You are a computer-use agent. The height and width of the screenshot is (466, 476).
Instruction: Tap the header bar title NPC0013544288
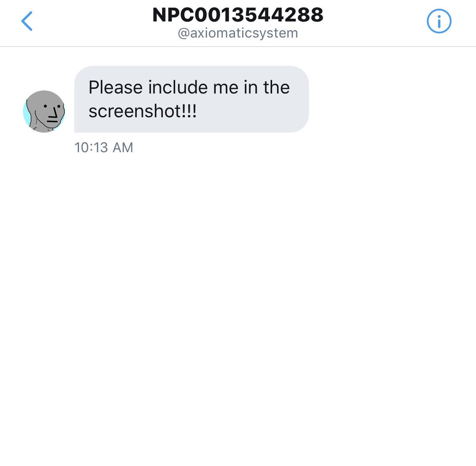[x=238, y=15]
